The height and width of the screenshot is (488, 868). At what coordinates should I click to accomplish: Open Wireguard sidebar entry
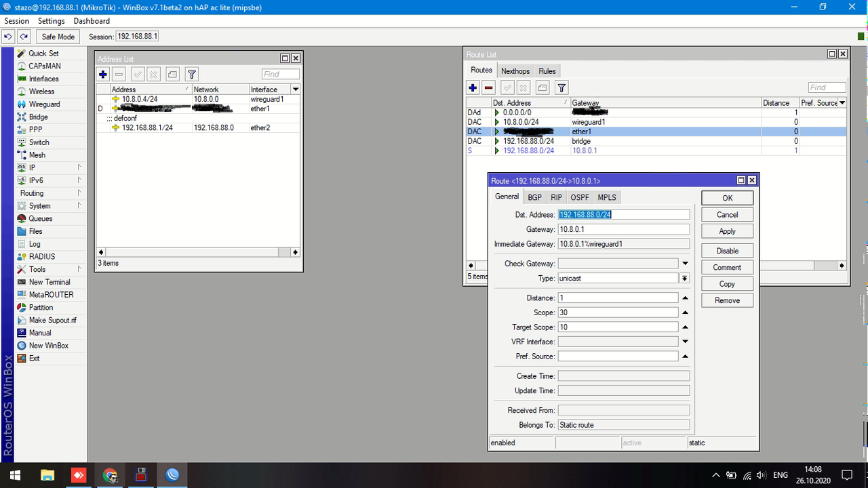pos(44,104)
